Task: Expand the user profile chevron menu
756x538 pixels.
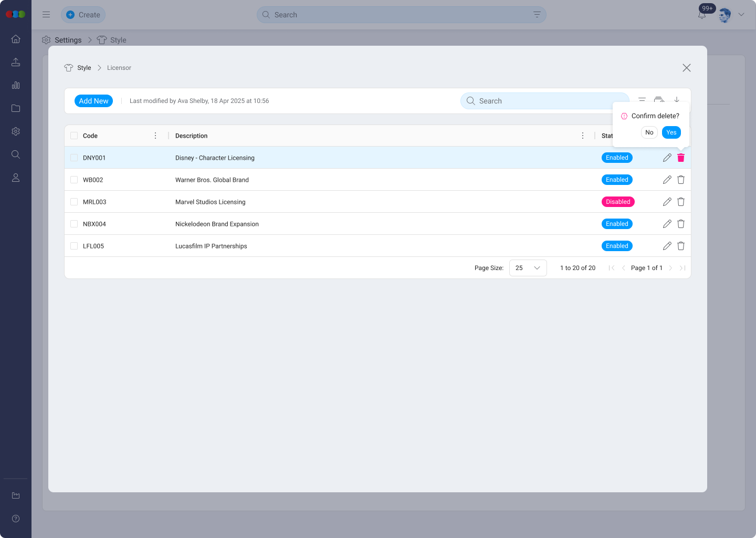Action: coord(741,15)
